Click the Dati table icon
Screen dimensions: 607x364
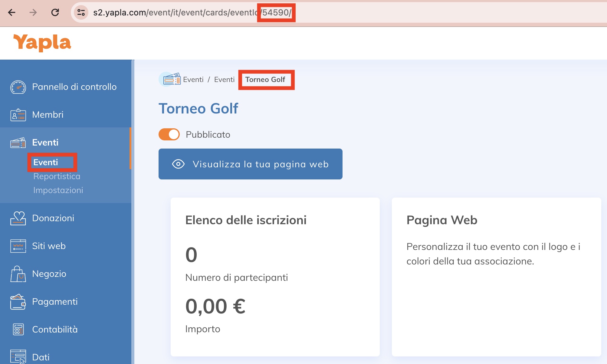[x=18, y=356]
